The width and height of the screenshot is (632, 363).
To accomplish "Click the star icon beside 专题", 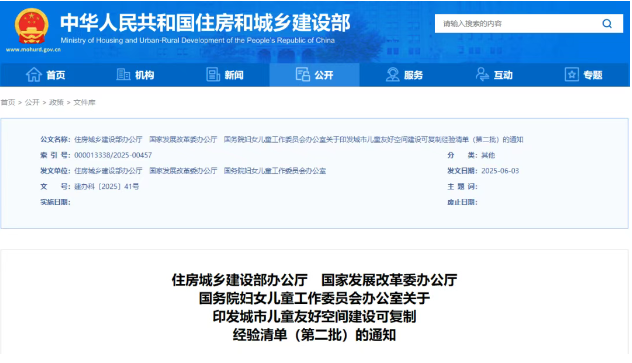I will click(572, 75).
